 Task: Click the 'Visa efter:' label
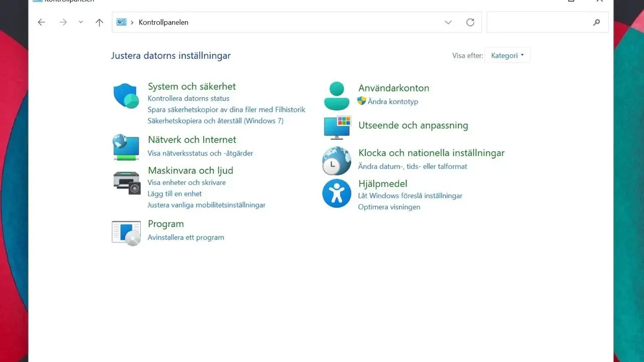pyautogui.click(x=467, y=56)
